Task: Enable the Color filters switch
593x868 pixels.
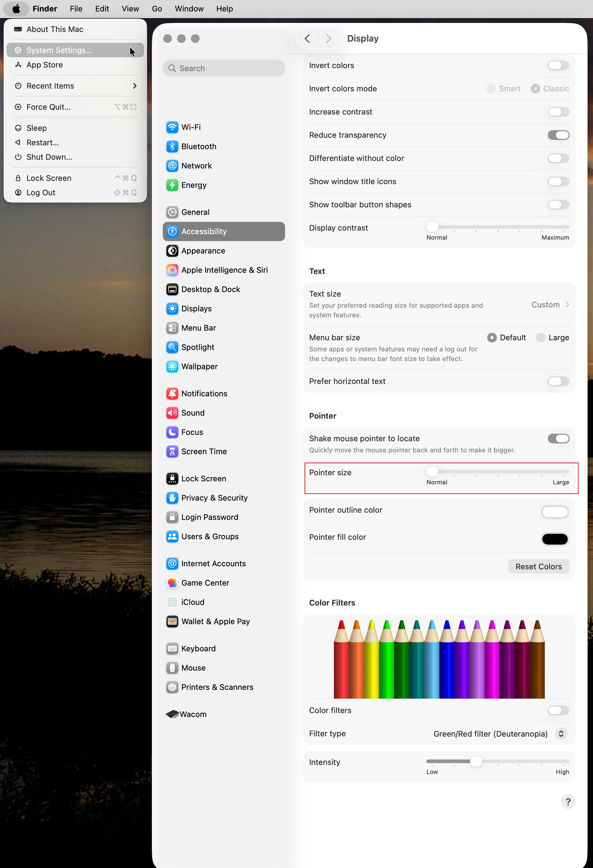Action: point(558,710)
